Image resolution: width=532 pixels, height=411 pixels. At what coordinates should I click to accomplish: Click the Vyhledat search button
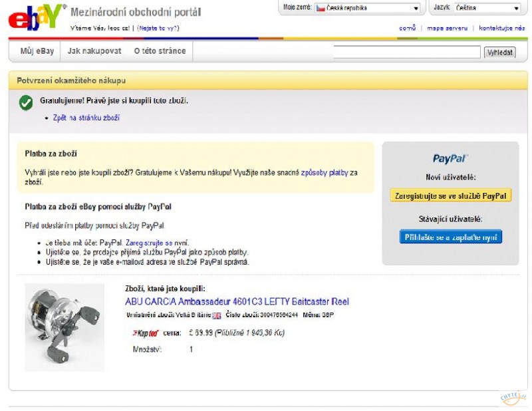[500, 53]
